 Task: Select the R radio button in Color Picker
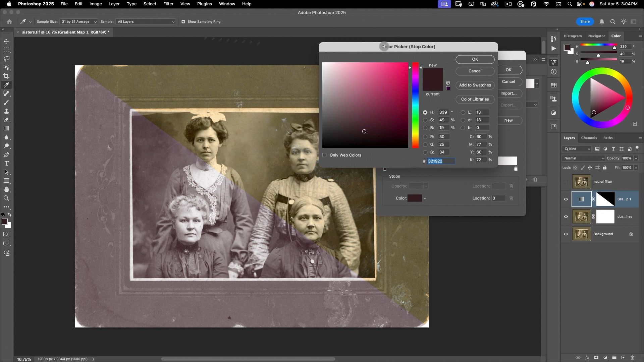pyautogui.click(x=425, y=137)
